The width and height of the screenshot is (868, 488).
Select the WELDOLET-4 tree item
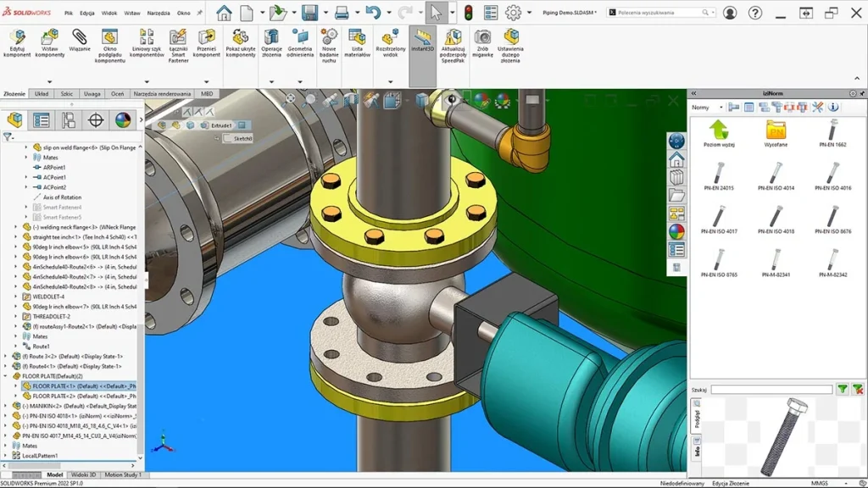47,297
